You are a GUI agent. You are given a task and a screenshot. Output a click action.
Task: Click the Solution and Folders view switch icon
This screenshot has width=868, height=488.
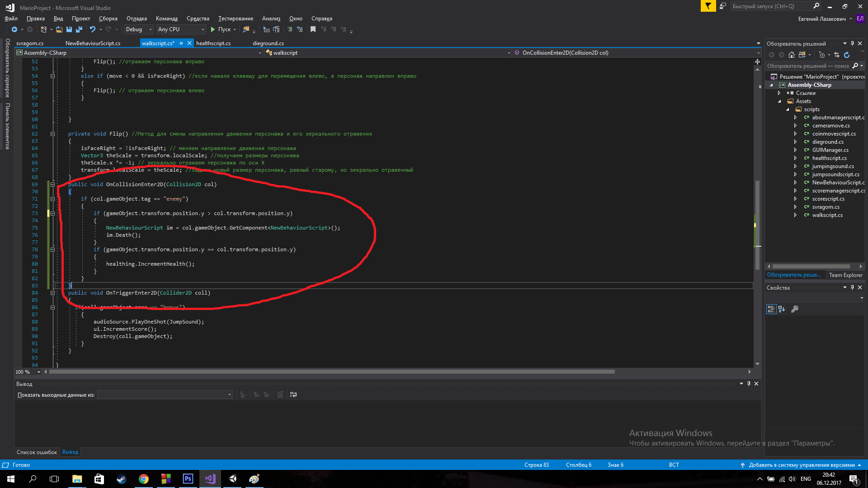pyautogui.click(x=802, y=55)
